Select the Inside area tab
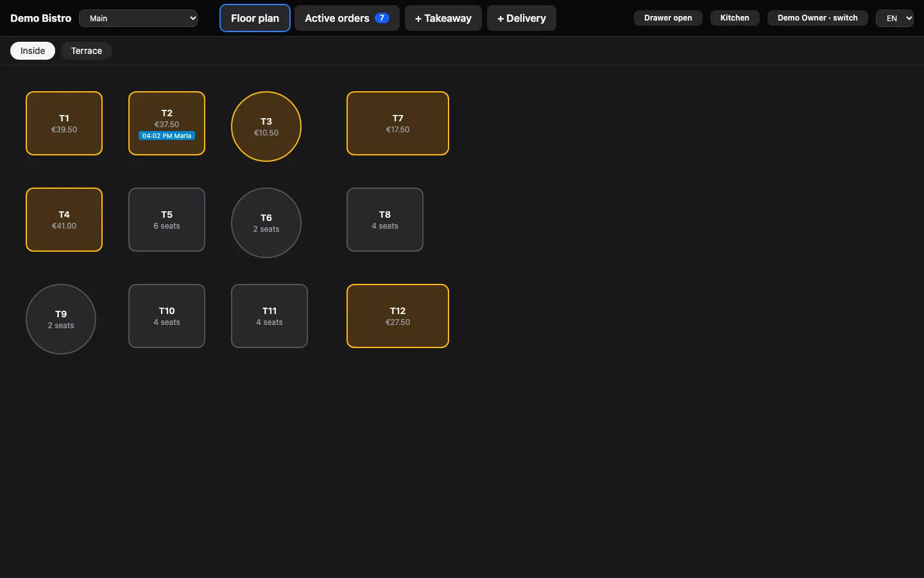This screenshot has width=924, height=578. pos(33,51)
